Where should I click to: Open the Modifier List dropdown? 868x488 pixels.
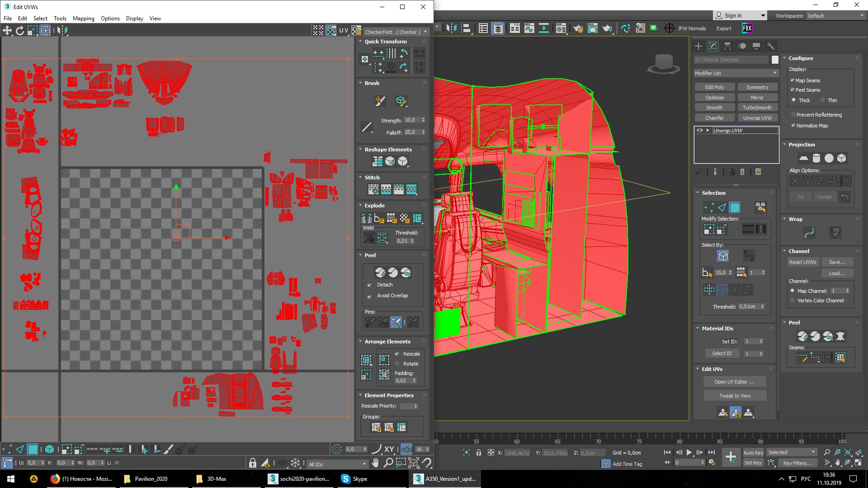[736, 73]
